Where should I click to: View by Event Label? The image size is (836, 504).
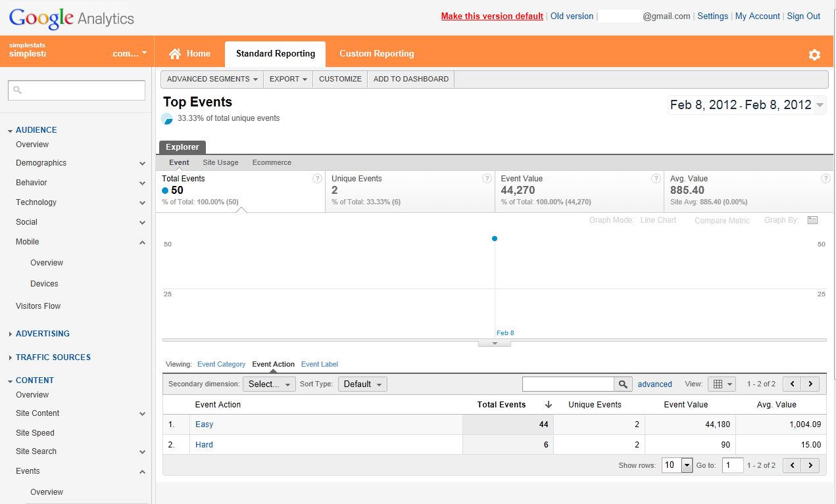pyautogui.click(x=320, y=364)
